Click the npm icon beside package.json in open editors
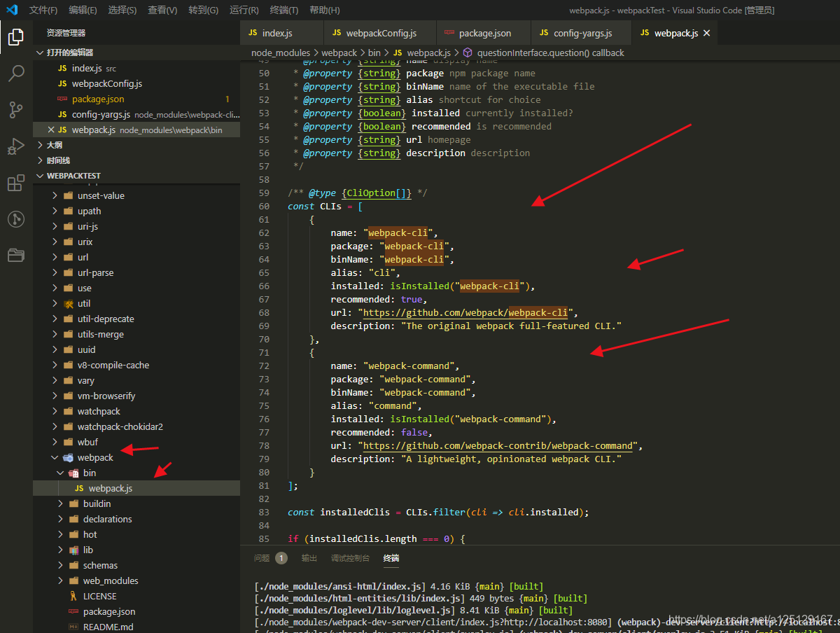 [x=62, y=99]
